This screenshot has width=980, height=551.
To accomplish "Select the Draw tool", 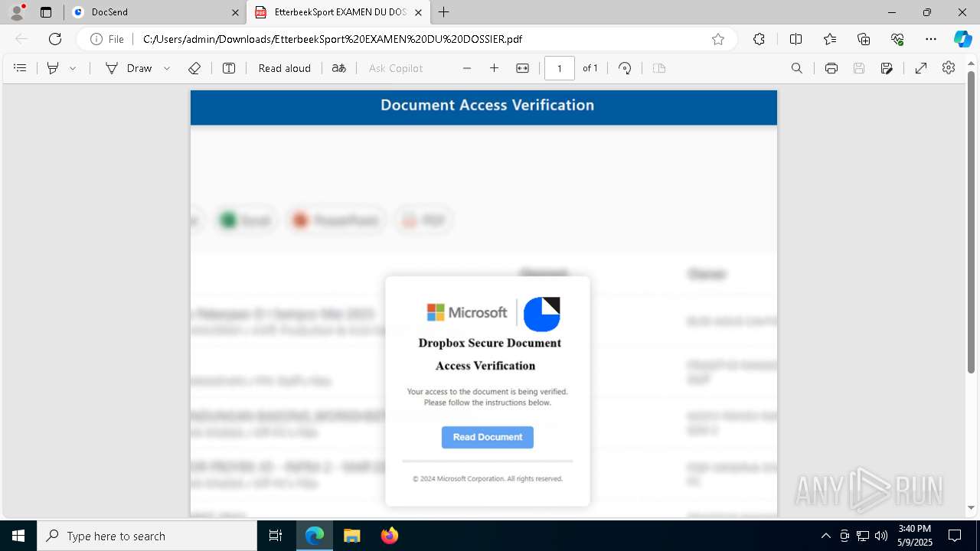I will (x=129, y=68).
